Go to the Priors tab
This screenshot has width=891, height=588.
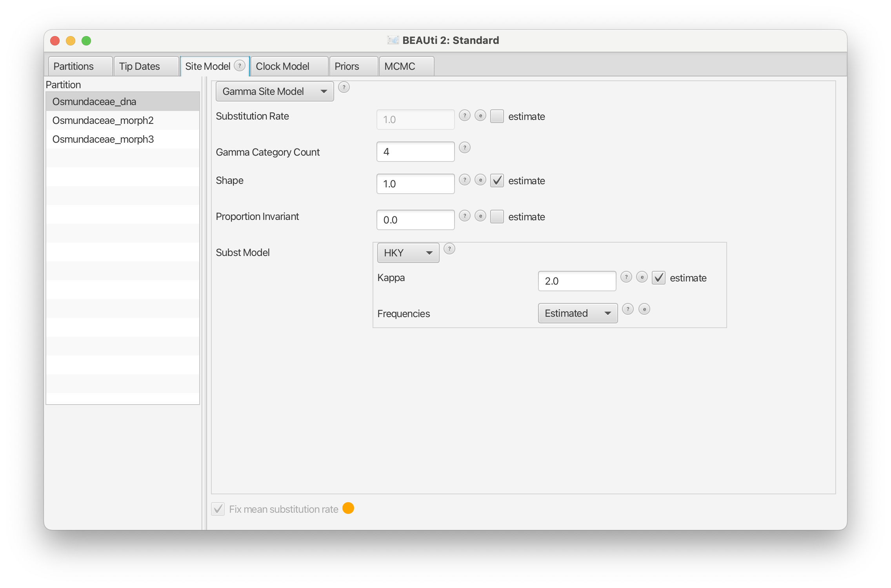(354, 66)
